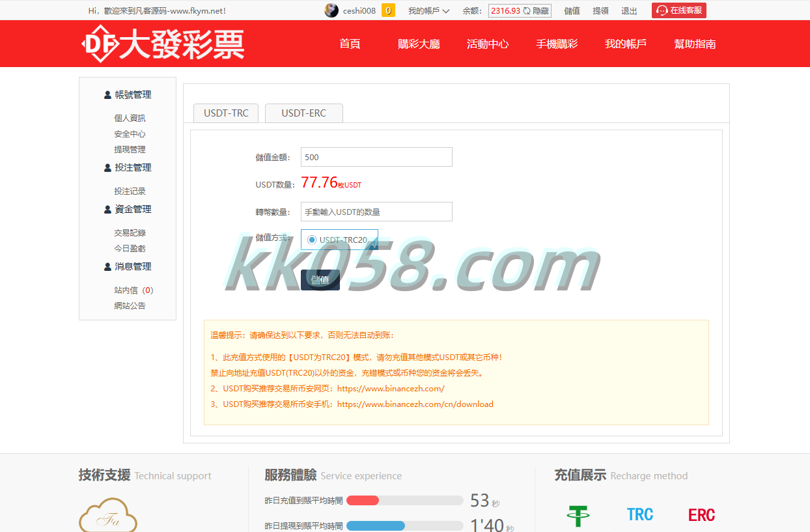Click the user avatar icon beside ceshi008

tap(331, 10)
